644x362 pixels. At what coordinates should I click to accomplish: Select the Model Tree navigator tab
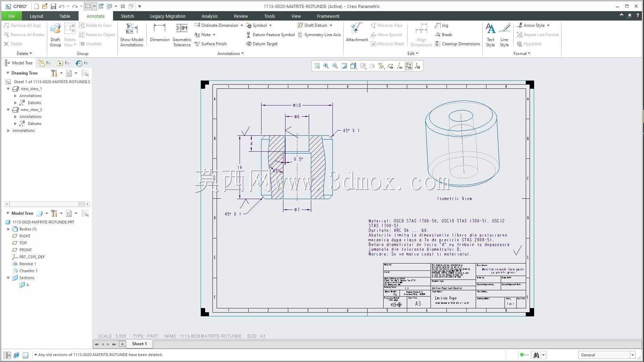pyautogui.click(x=19, y=63)
